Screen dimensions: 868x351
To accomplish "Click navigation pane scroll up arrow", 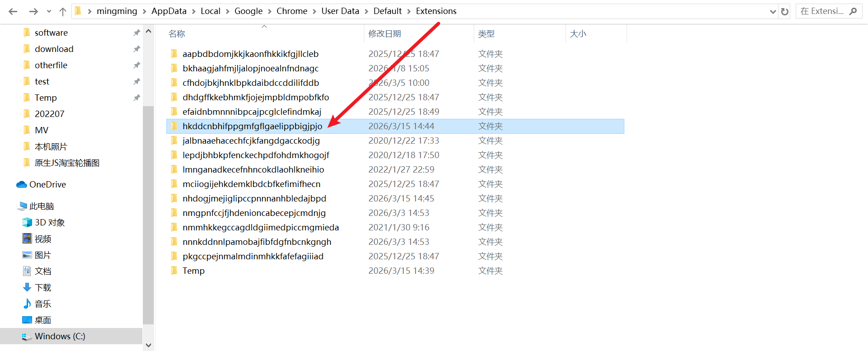I will pyautogui.click(x=148, y=32).
